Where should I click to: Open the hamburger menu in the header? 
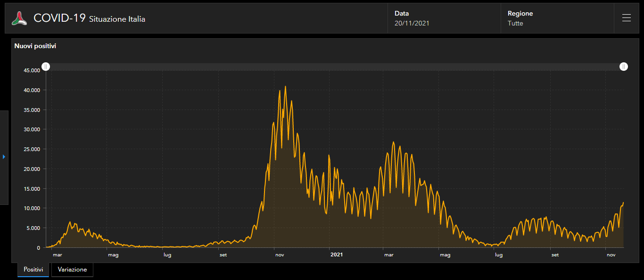tap(626, 18)
